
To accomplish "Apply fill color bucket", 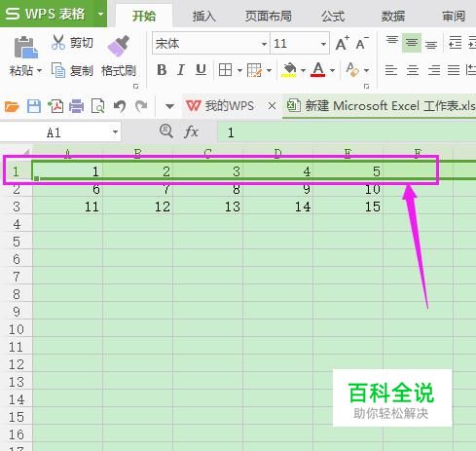I will pyautogui.click(x=289, y=70).
